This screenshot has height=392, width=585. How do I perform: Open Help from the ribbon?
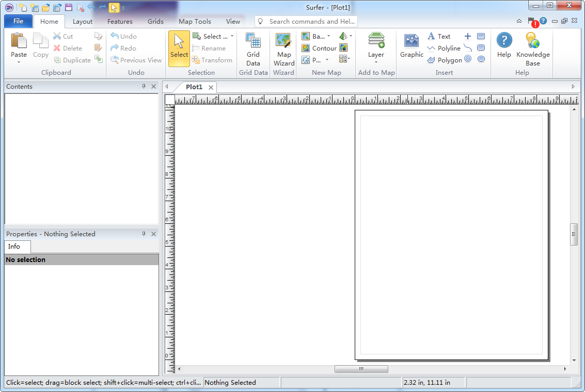tap(504, 45)
